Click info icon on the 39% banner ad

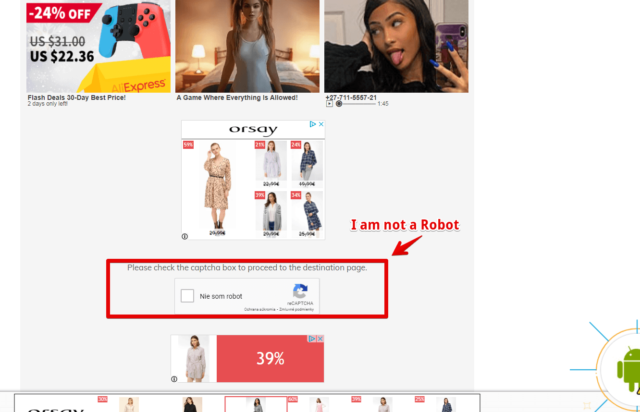pos(174,379)
